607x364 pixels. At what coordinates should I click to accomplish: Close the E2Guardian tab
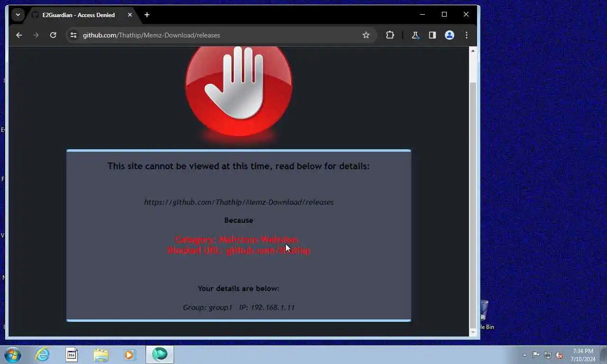130,15
